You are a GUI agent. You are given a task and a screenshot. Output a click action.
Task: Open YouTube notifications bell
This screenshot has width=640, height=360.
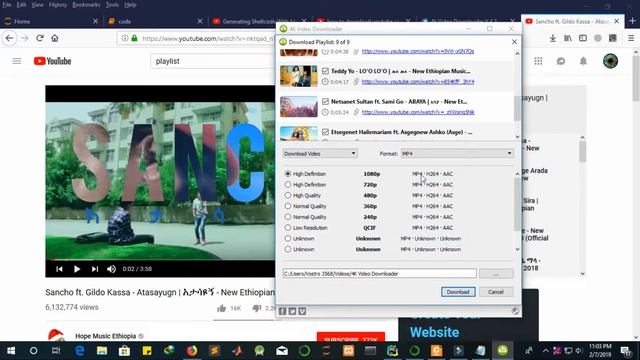pyautogui.click(x=583, y=61)
